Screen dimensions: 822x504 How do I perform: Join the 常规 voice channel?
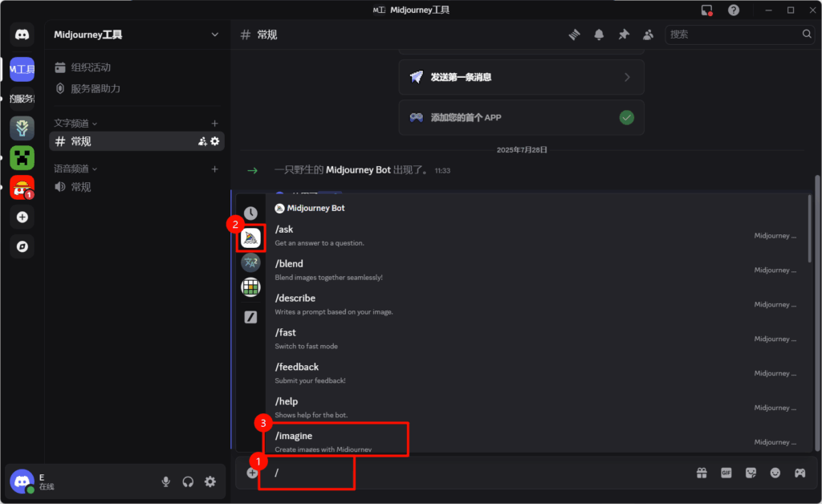click(x=136, y=187)
